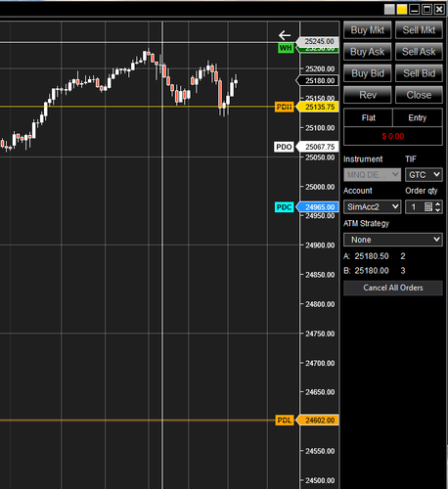Open the Account dropdown showing SimAcc2

pos(372,206)
